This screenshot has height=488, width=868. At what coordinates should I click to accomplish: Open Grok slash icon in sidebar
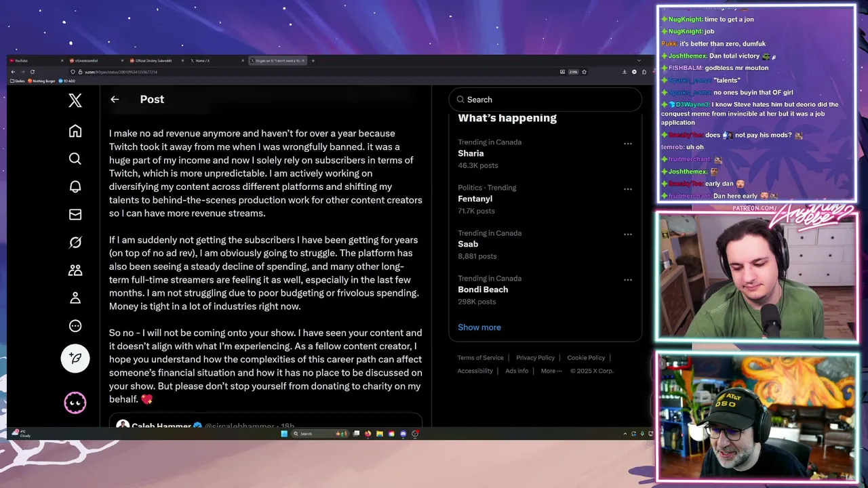(x=75, y=242)
